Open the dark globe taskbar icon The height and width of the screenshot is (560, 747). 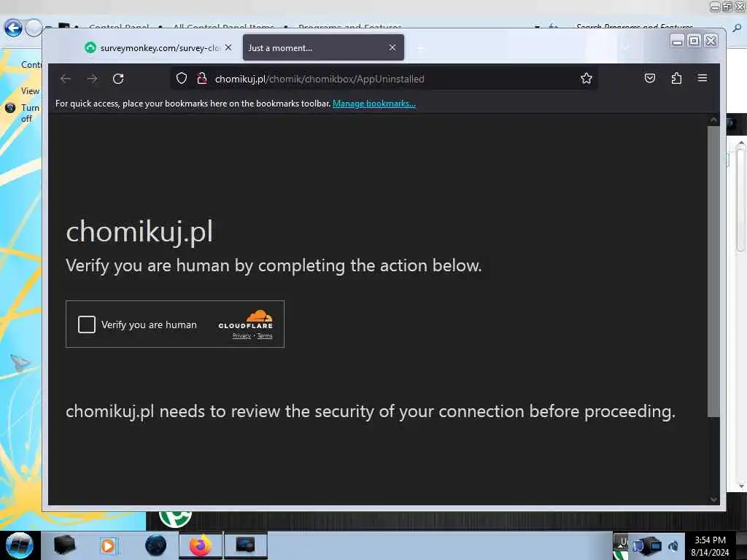point(156,545)
